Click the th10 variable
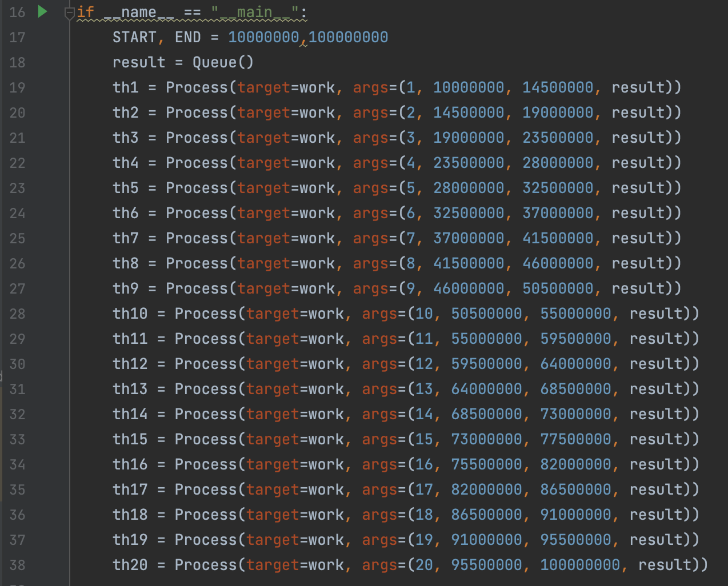The height and width of the screenshot is (586, 728). [130, 314]
